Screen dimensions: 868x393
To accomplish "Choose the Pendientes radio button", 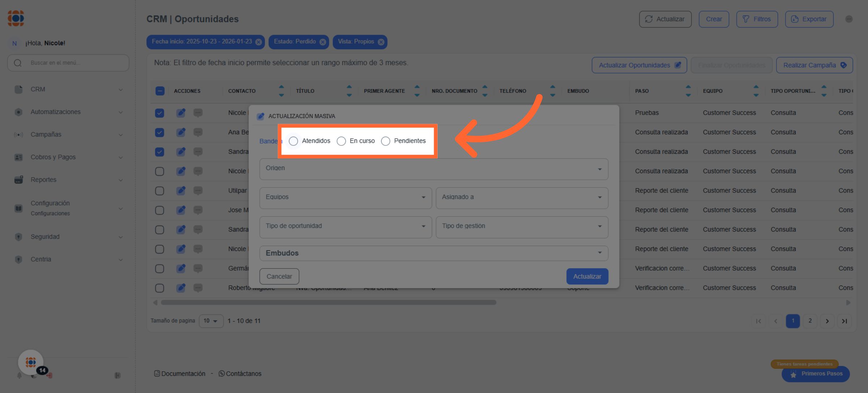I will coord(386,141).
